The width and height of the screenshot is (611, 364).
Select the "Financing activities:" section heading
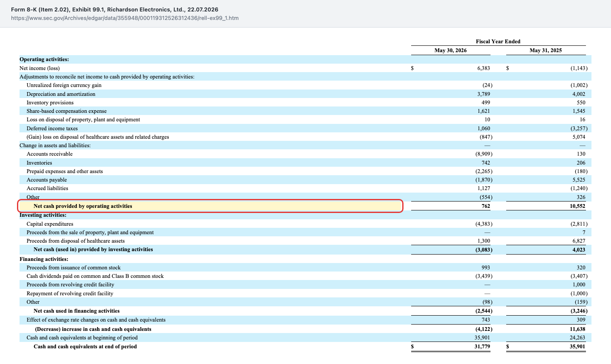pos(44,259)
